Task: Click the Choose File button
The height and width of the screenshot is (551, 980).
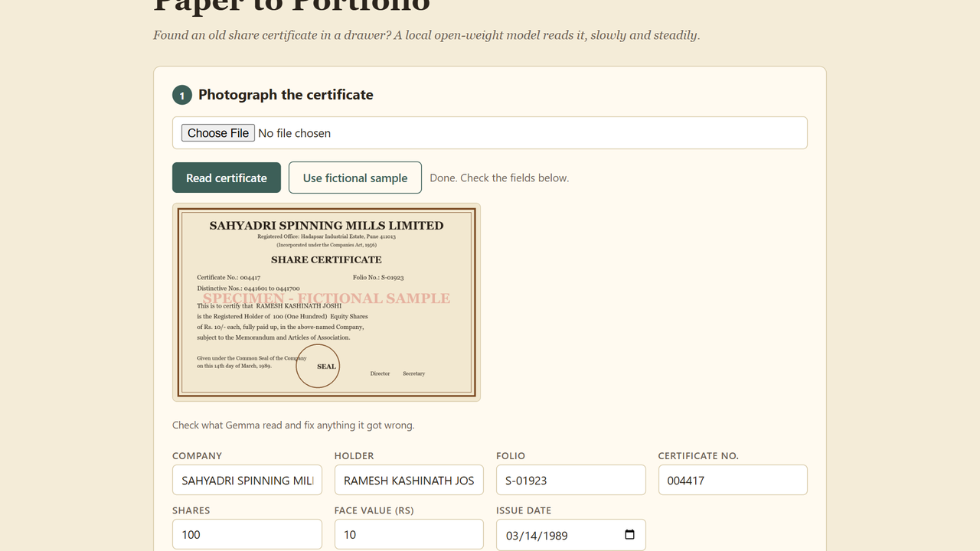Action: pos(218,133)
